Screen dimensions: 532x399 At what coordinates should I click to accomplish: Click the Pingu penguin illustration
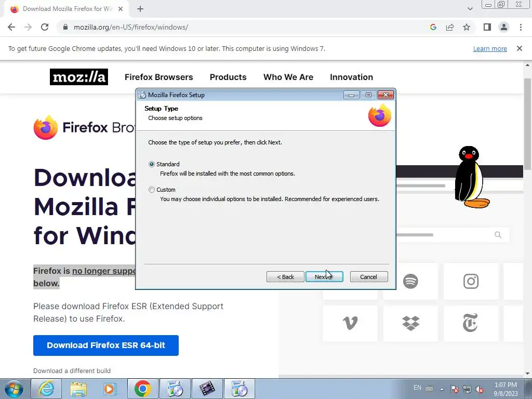(x=472, y=177)
